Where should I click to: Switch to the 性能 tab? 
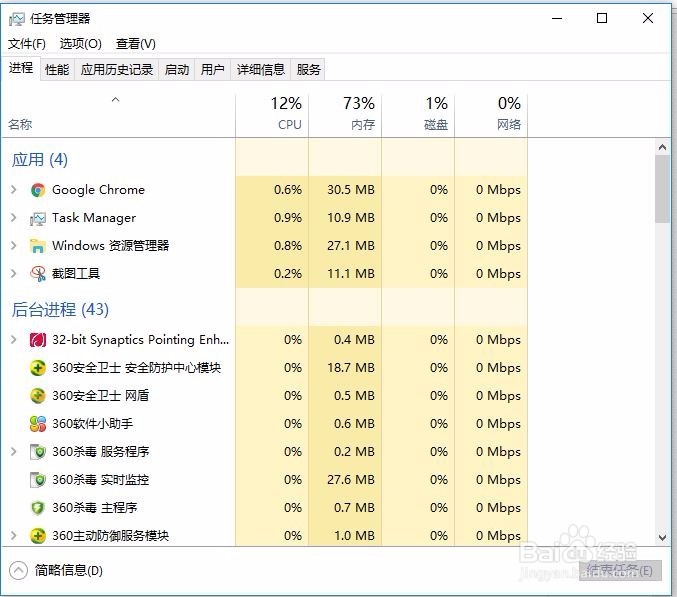(57, 69)
